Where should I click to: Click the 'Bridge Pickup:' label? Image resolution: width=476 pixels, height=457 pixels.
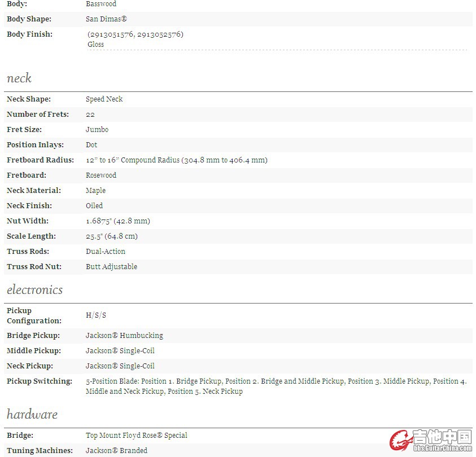(33, 335)
